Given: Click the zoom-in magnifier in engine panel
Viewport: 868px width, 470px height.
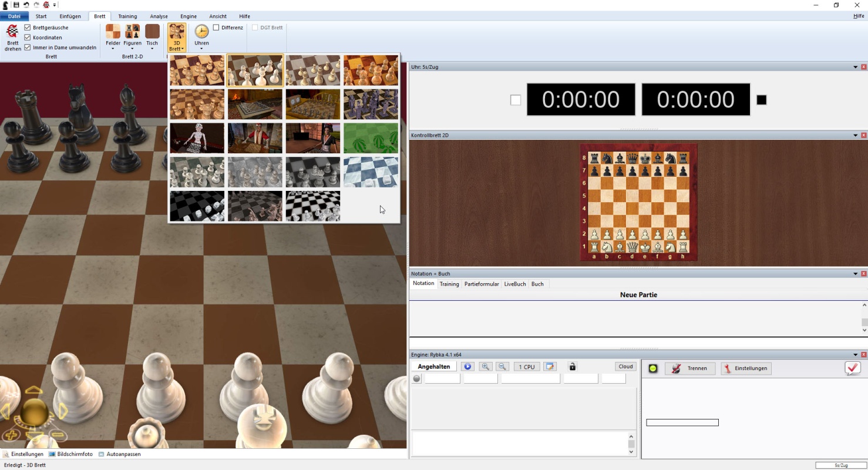Looking at the screenshot, I should [486, 367].
